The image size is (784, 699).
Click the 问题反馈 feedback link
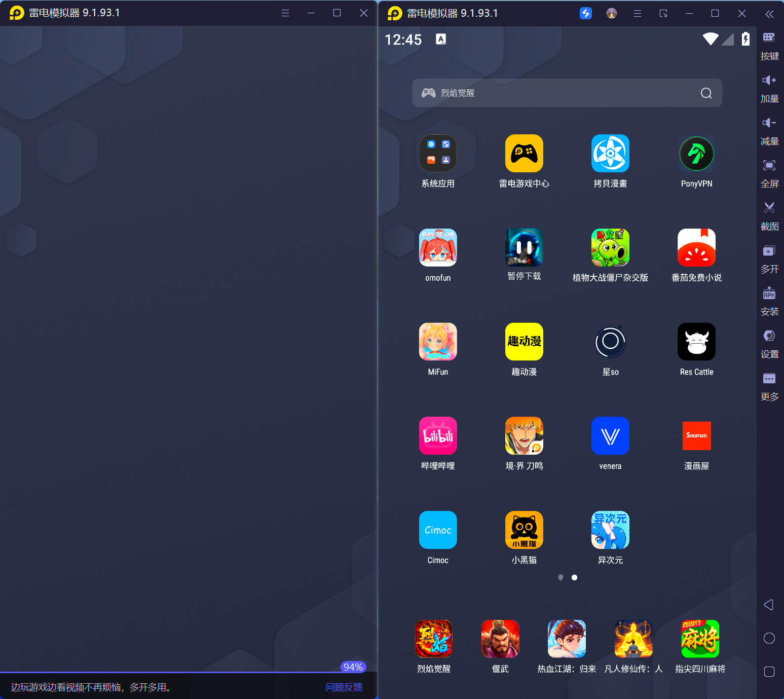coord(344,687)
